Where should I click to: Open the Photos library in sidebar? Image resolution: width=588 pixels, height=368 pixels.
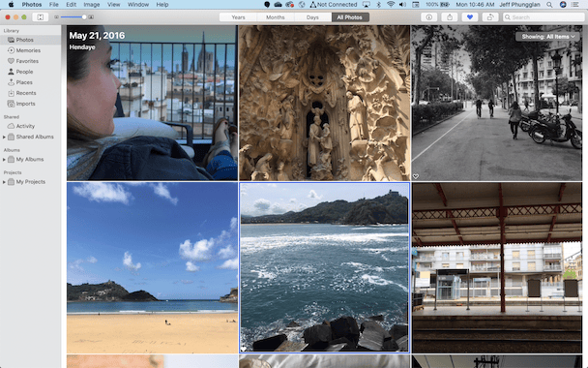(30, 40)
